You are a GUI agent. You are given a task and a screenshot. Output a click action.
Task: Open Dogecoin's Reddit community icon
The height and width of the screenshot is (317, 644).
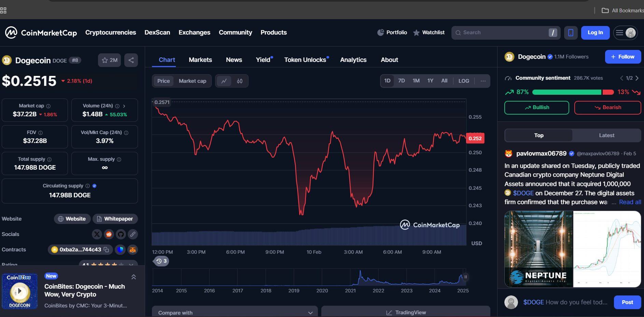(109, 234)
